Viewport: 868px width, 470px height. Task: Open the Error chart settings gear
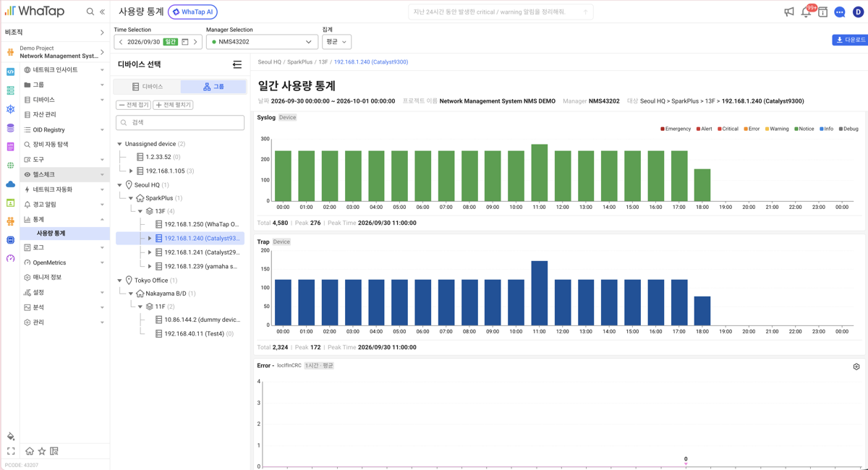click(856, 367)
